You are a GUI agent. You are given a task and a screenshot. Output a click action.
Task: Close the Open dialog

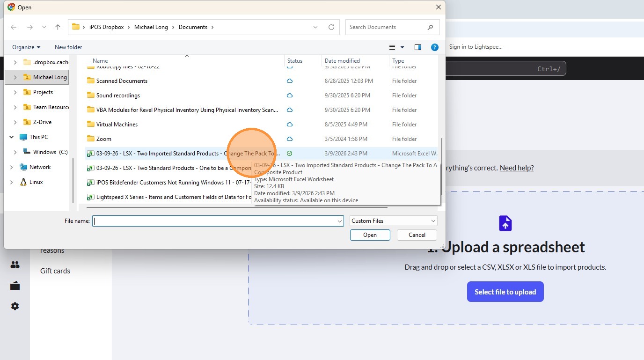439,7
